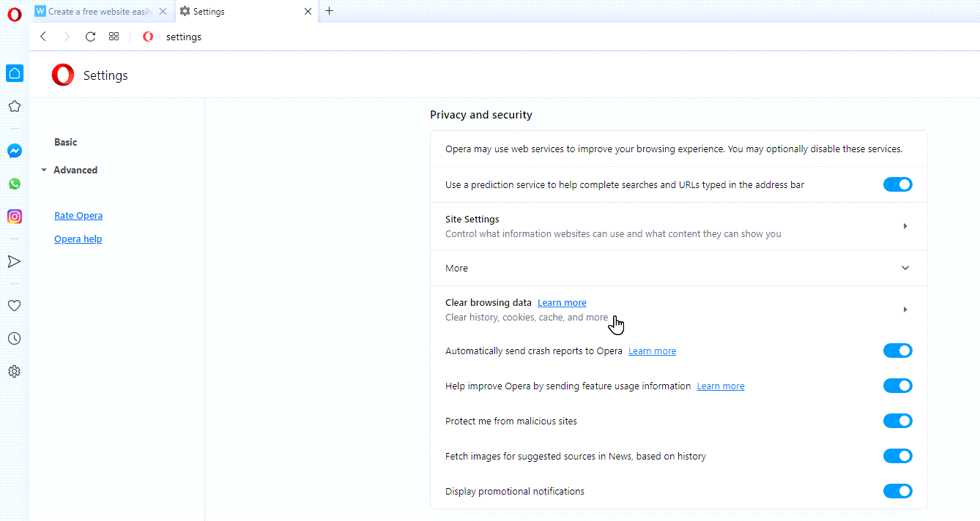Click the Settings page title text

pos(105,75)
